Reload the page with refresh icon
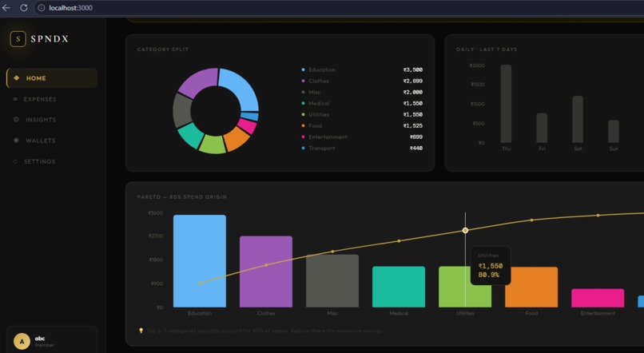The image size is (644, 353). pos(24,8)
